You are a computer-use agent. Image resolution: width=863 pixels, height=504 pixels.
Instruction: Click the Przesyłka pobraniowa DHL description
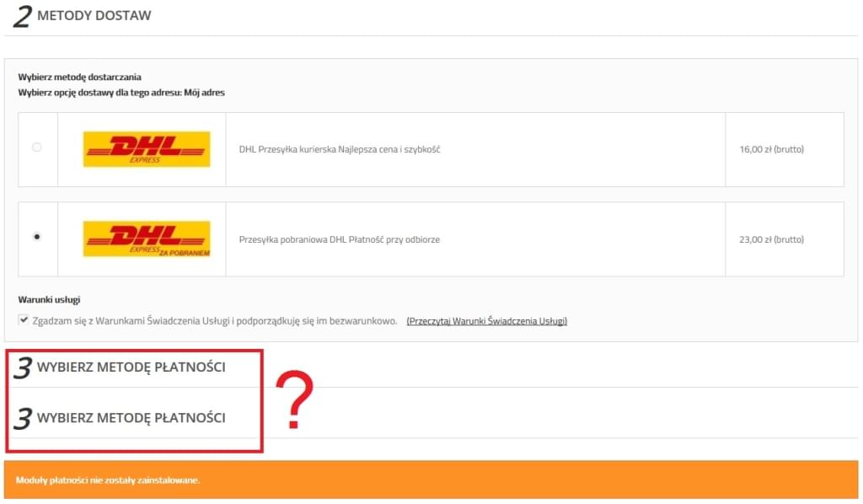tap(340, 239)
